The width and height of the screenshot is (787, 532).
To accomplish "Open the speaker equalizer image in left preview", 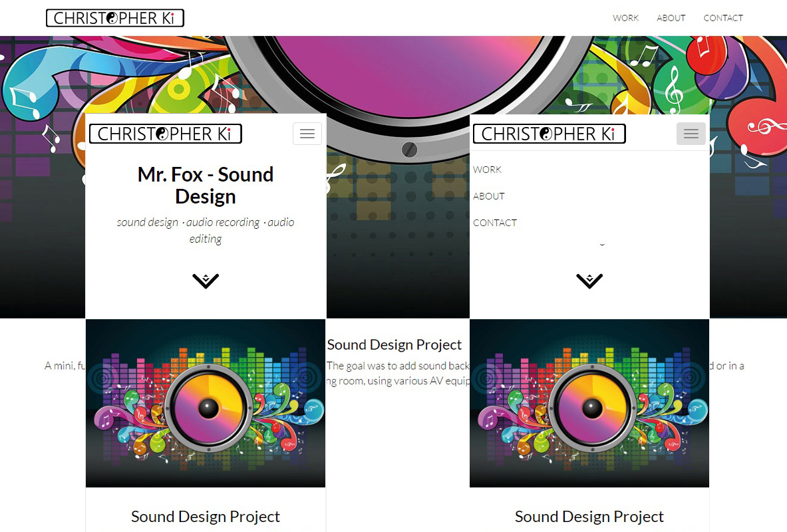I will [x=206, y=403].
